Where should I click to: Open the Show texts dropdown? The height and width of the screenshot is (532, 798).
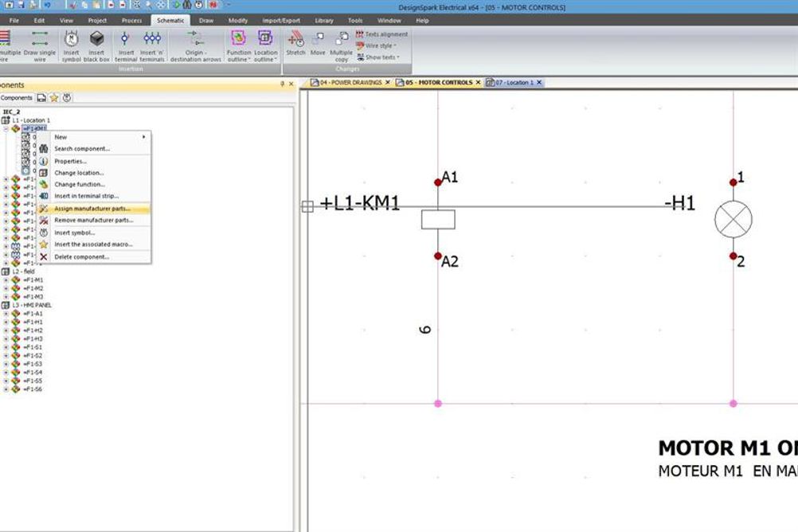click(x=378, y=57)
